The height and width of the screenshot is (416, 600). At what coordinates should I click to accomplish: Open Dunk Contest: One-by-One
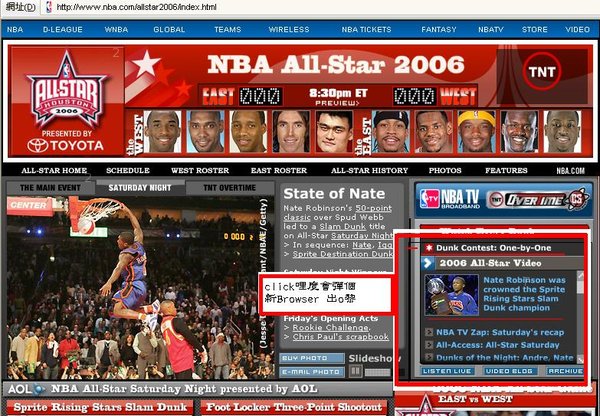[x=494, y=248]
